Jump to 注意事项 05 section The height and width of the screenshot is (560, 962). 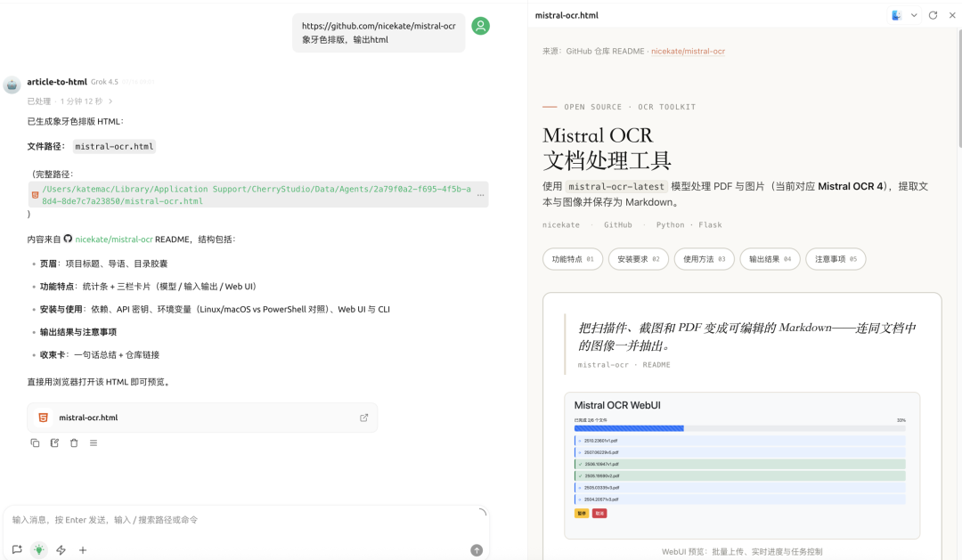click(x=835, y=259)
